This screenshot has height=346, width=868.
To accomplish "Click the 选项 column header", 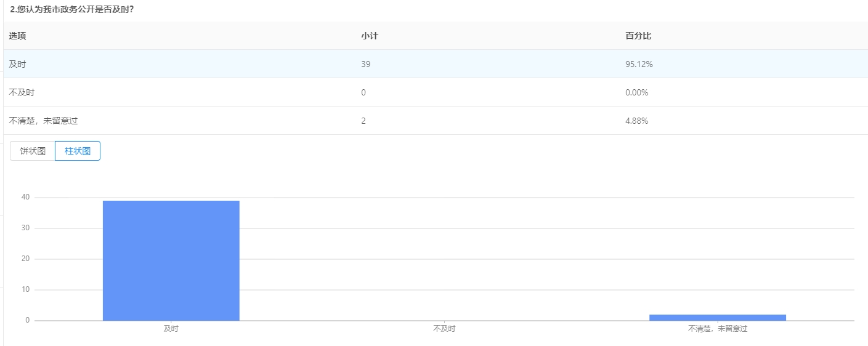I will (17, 36).
